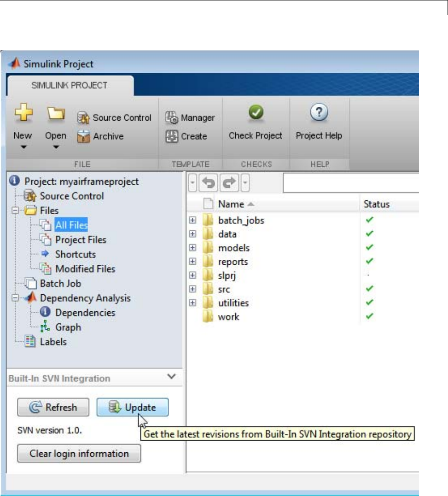Collapse the Files tree node
Viewport: 448px width, 496px height.
(x=15, y=210)
